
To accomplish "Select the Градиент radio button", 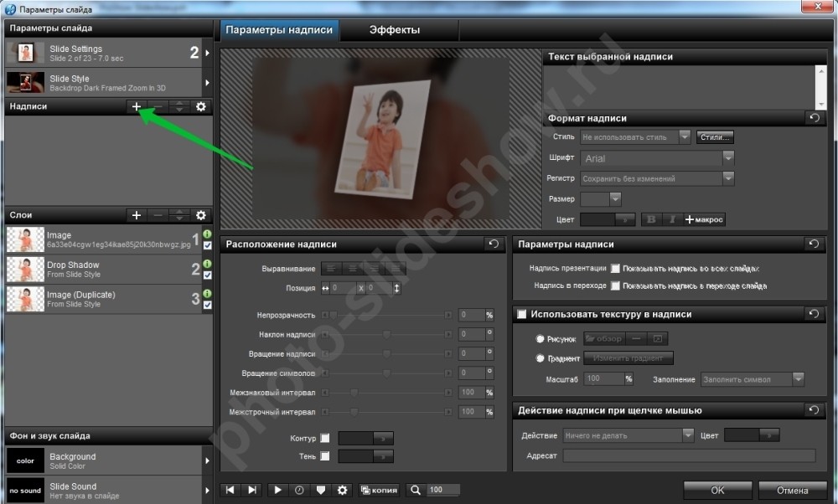I will [541, 358].
